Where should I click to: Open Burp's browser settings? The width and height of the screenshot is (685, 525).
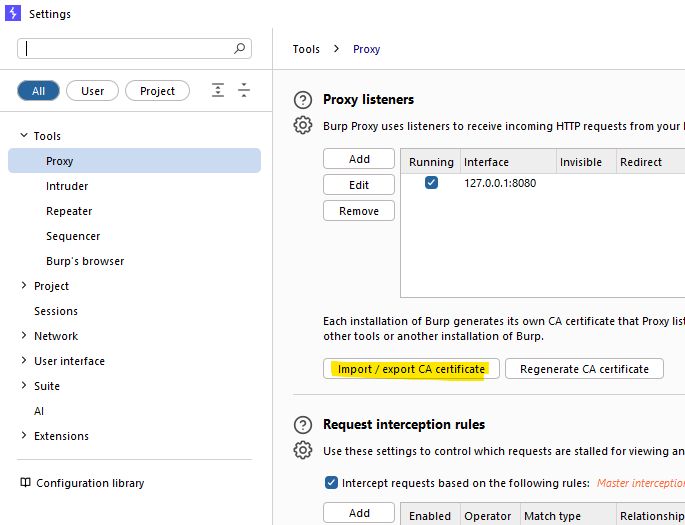pyautogui.click(x=85, y=261)
